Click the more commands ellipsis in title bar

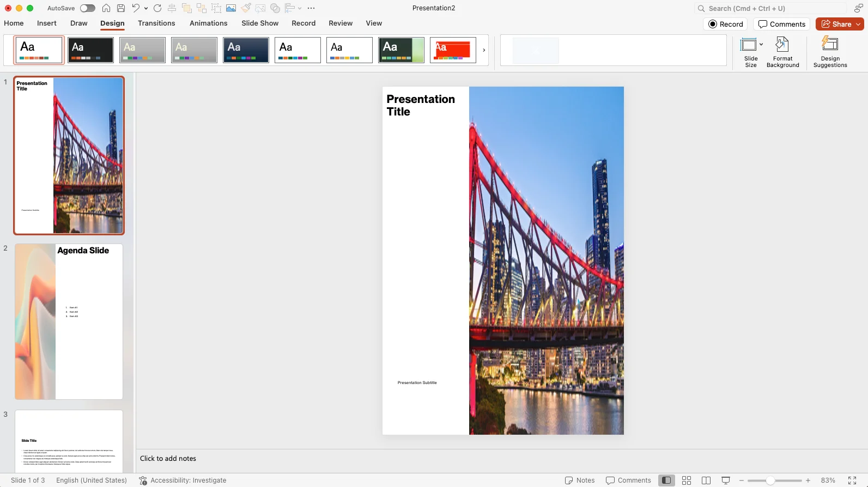click(311, 8)
